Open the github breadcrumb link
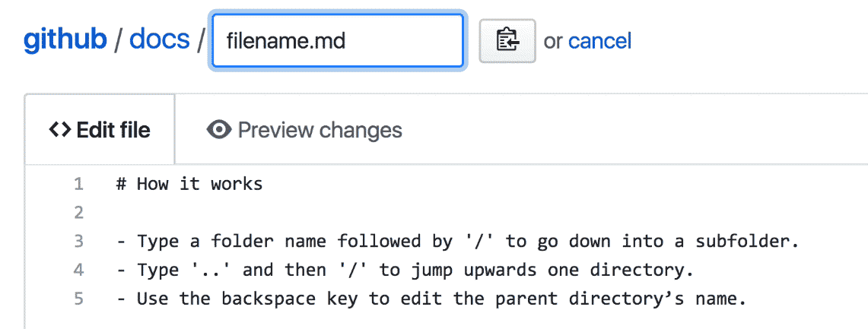Image resolution: width=868 pixels, height=329 pixels. [65, 40]
